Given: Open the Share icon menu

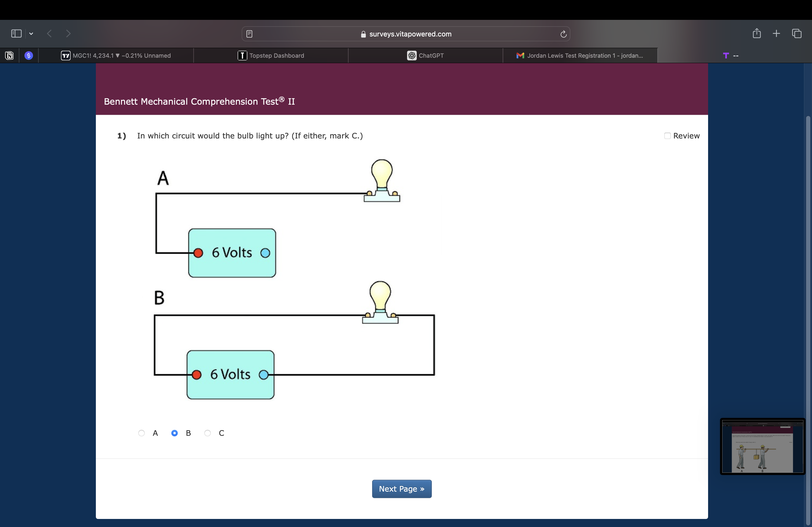Looking at the screenshot, I should point(756,33).
